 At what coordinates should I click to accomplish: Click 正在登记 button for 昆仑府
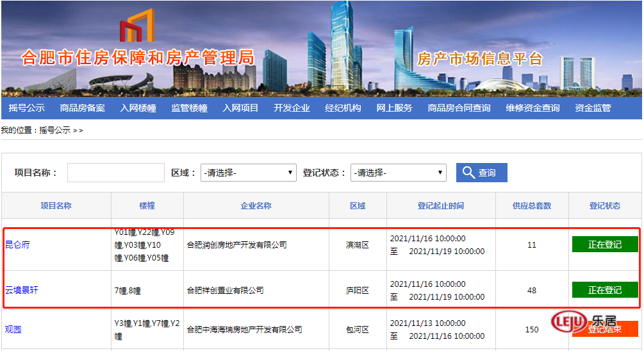click(605, 244)
